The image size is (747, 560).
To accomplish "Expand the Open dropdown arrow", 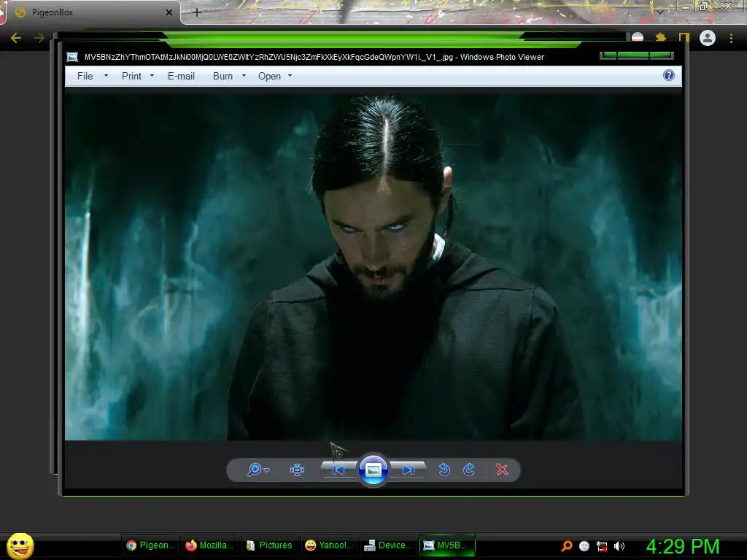I will point(290,76).
